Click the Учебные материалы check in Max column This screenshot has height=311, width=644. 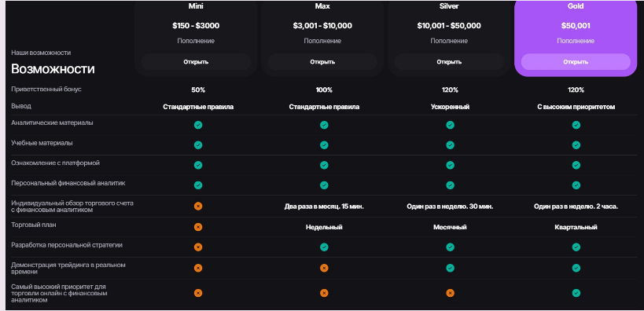[x=324, y=145]
